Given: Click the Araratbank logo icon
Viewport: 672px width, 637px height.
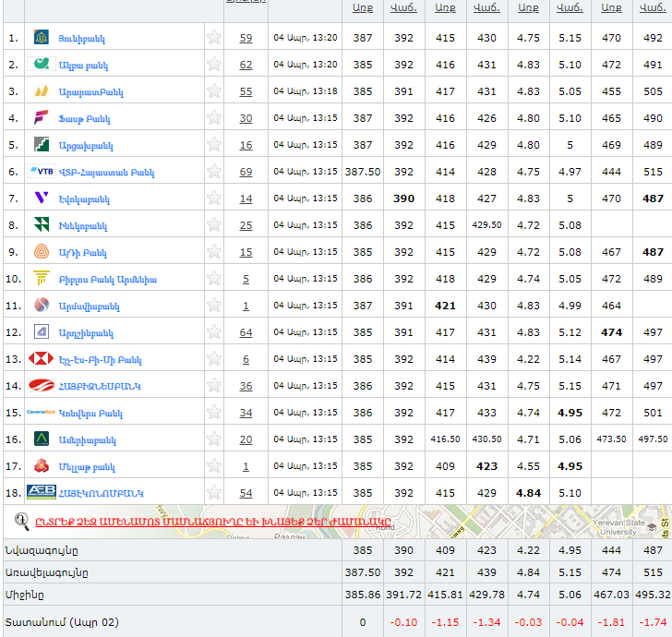Looking at the screenshot, I should point(42,90).
